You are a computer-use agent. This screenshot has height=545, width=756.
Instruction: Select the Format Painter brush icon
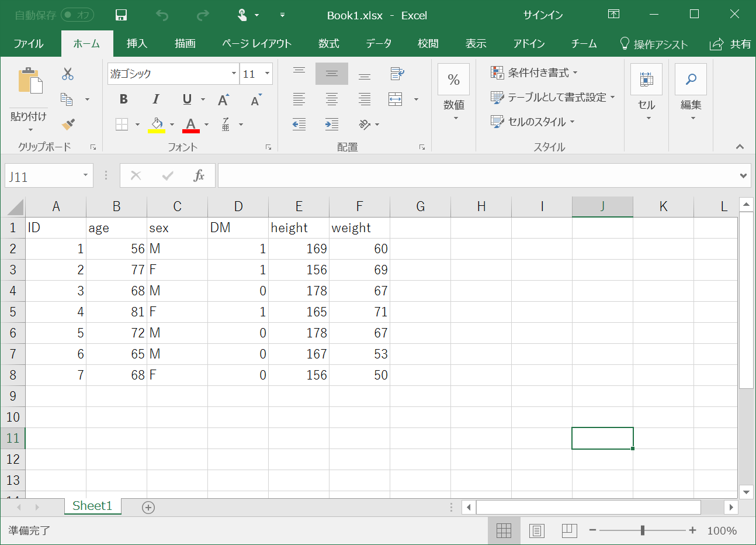(68, 124)
